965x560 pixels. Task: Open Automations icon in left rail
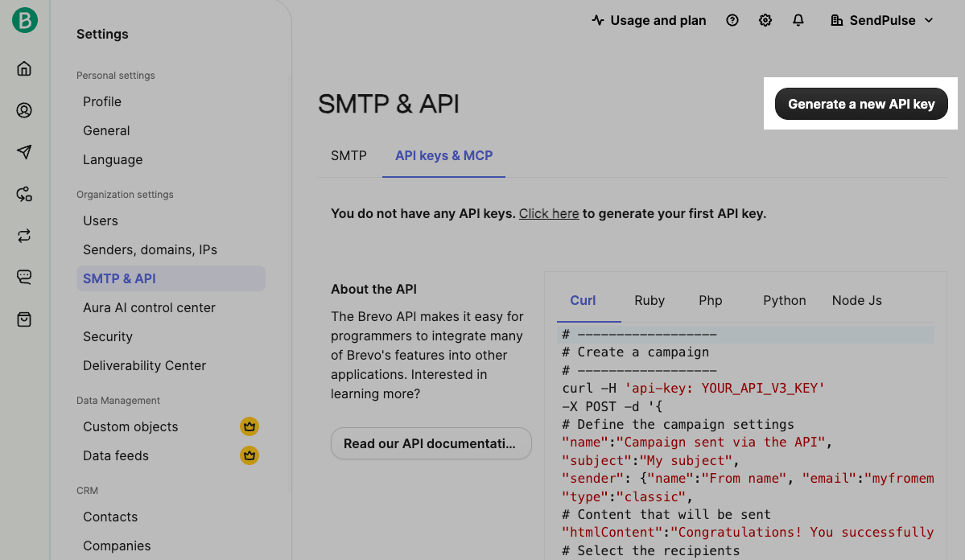click(x=24, y=194)
